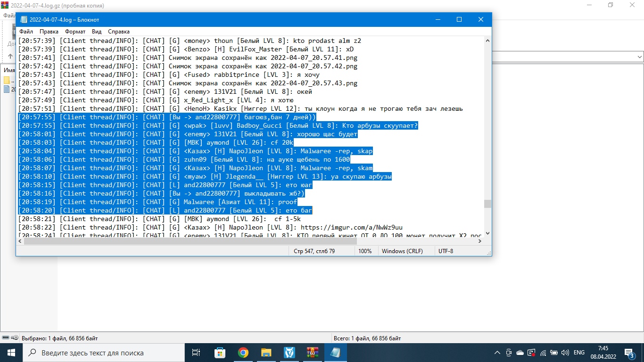Click WinRAR up-one-level arrow icon
The image size is (644, 362).
click(x=10, y=57)
